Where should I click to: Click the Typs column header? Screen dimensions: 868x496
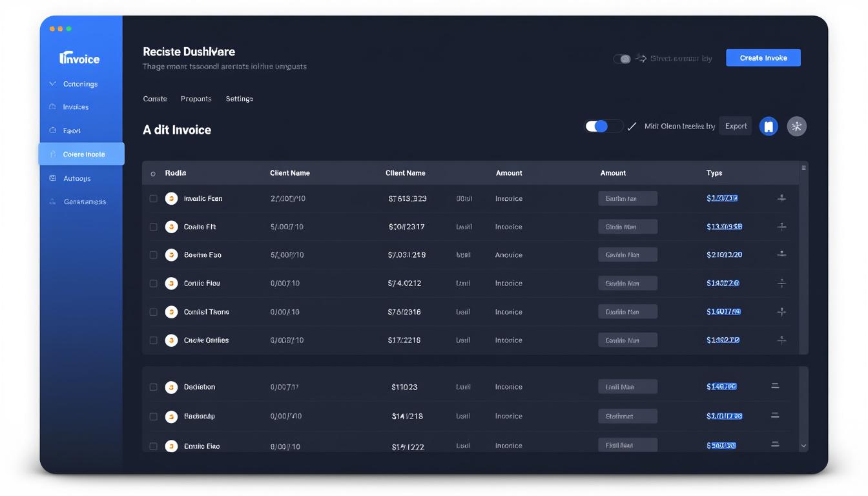tap(714, 173)
